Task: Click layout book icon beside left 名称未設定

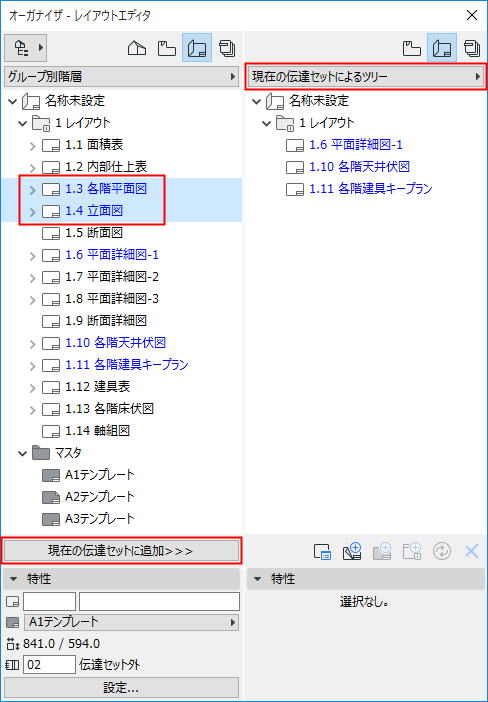Action: point(31,101)
